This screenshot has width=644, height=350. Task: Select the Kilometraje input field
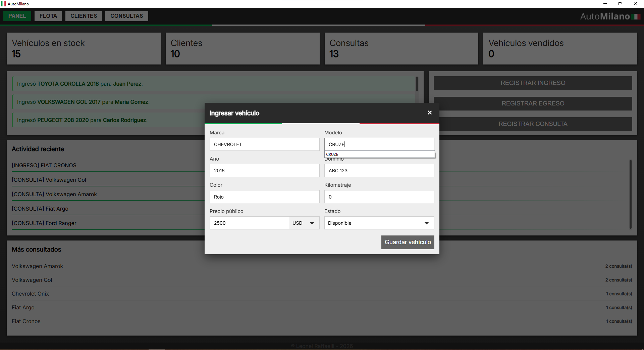pyautogui.click(x=379, y=197)
